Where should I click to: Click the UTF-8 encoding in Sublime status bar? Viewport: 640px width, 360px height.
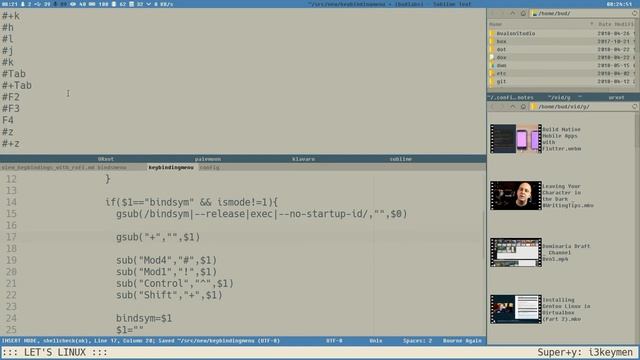pyautogui.click(x=334, y=340)
